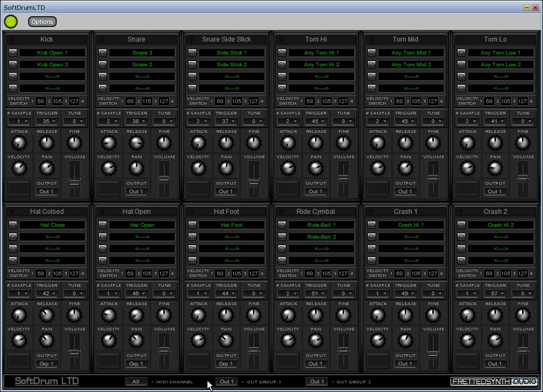Open file browser for Kick Open 2 sample
This screenshot has height=392, width=543.
pos(13,64)
